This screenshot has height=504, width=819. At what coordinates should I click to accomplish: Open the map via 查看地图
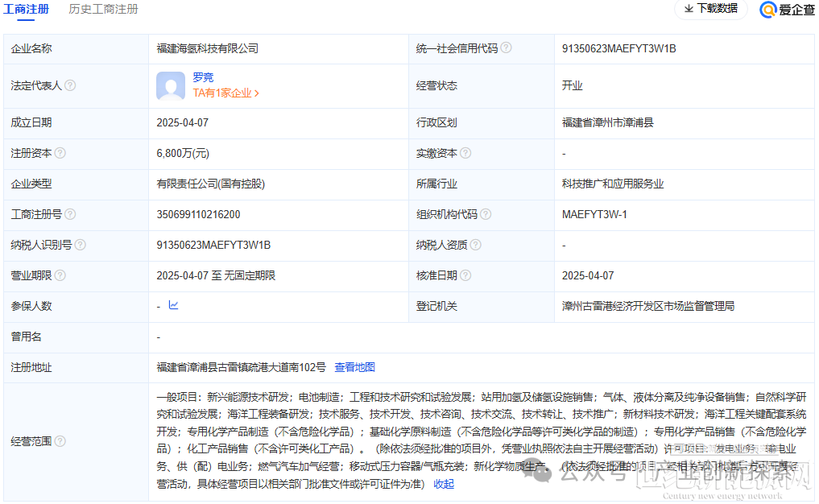(x=354, y=366)
